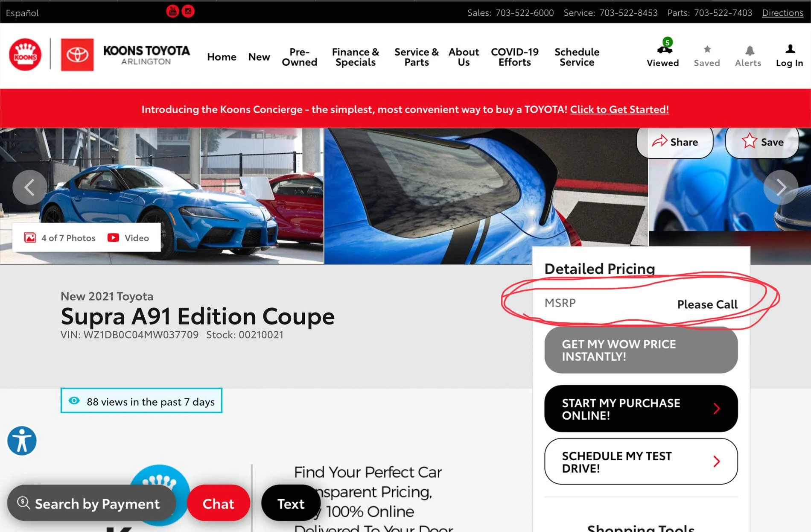The image size is (811, 532).
Task: Select the VIN WZ1DB0C04MW037709 text
Action: (x=129, y=335)
